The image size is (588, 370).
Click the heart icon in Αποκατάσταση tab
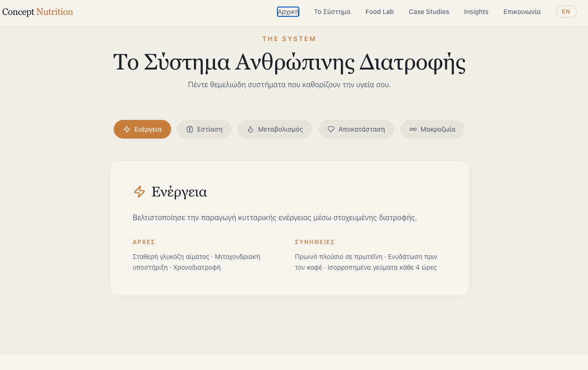coord(331,129)
